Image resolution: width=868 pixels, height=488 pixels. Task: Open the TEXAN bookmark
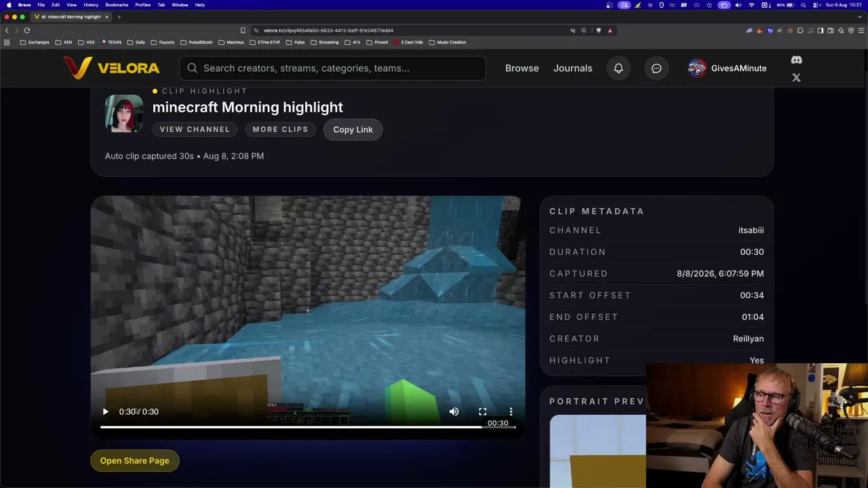coord(111,42)
